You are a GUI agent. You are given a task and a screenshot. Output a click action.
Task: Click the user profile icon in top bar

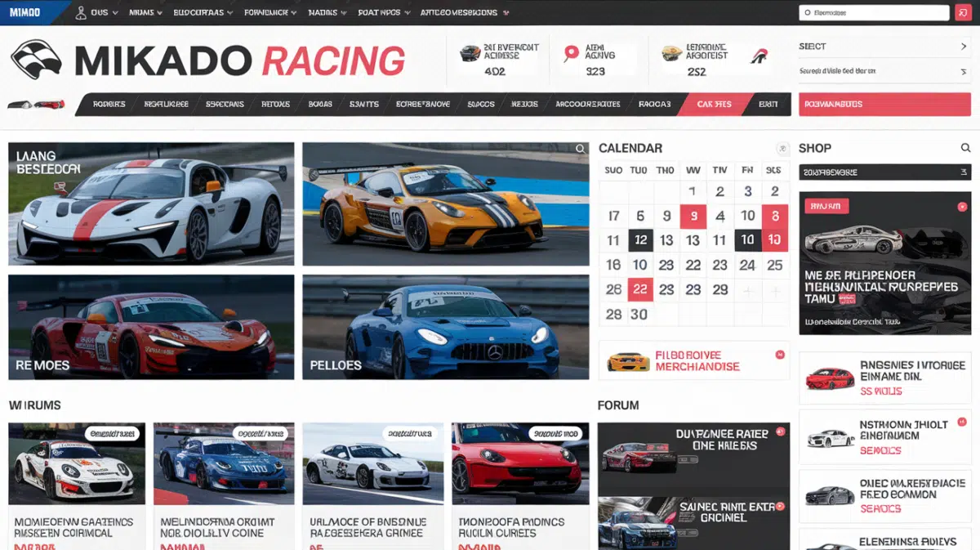(80, 13)
